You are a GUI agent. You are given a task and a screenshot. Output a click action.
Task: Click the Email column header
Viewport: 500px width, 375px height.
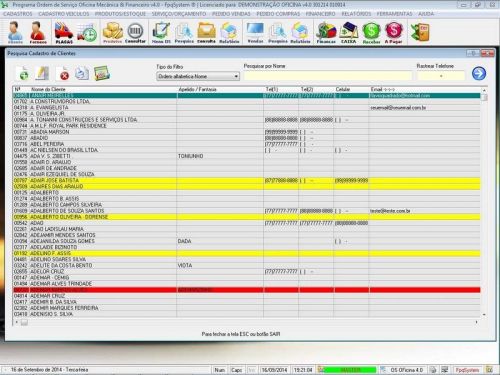click(x=425, y=89)
